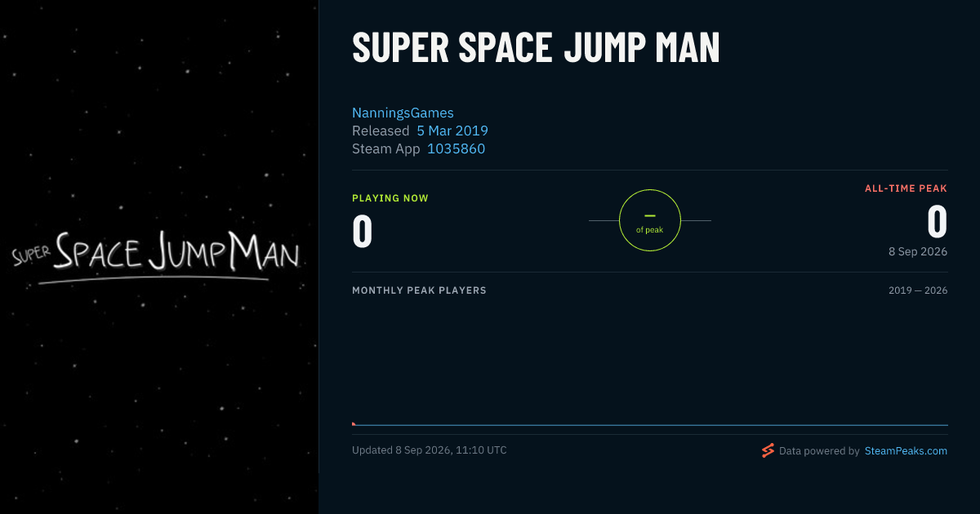
Task: Click the SteamPeaks logo icon
Action: (x=768, y=450)
